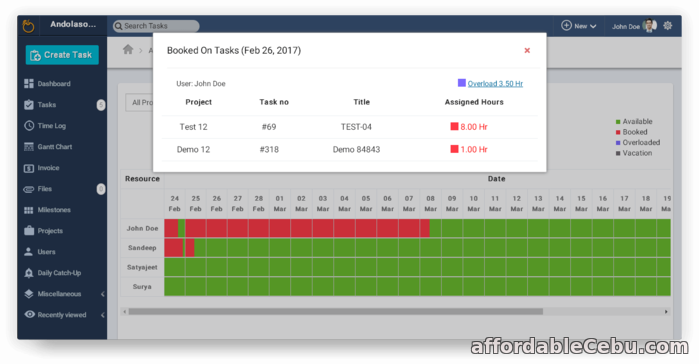Click task number #69
Viewport: 699px width, 364px height.
tap(269, 127)
